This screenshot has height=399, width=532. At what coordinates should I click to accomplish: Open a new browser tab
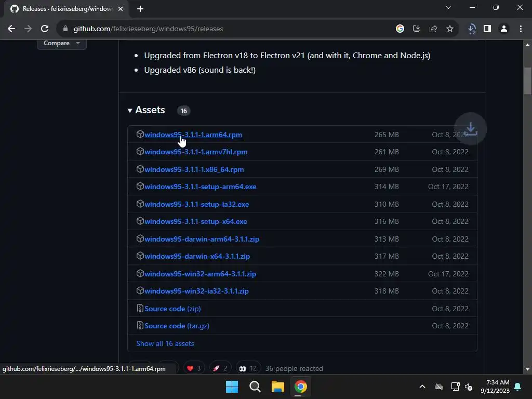140,9
